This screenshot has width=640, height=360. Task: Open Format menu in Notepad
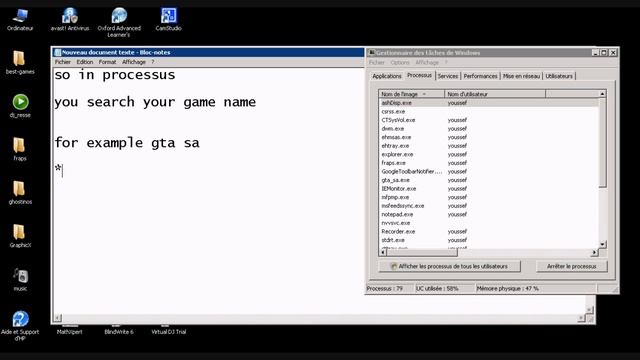pyautogui.click(x=107, y=62)
